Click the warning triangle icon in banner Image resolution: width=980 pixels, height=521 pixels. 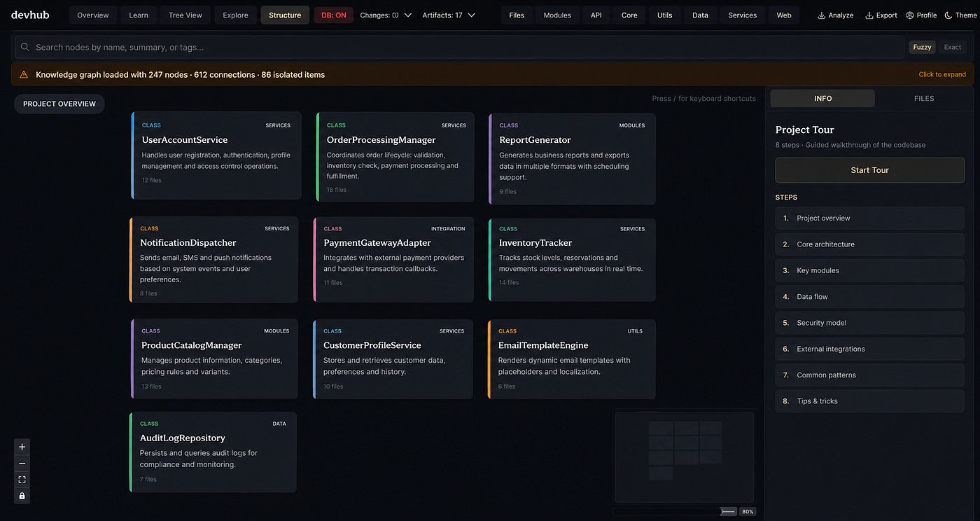click(x=24, y=74)
